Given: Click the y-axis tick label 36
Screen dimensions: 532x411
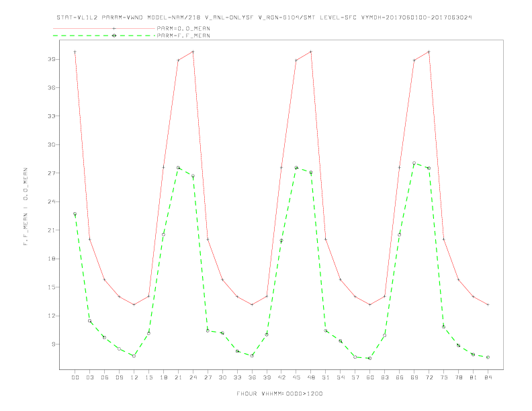Looking at the screenshot, I should click(52, 88).
